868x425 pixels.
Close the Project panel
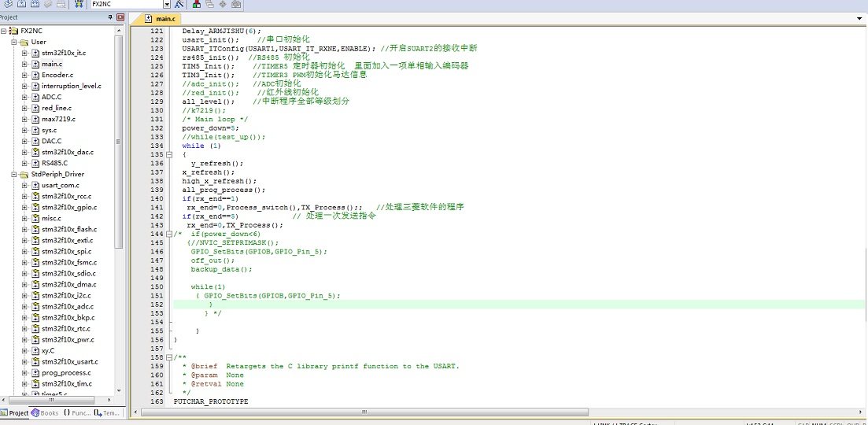(120, 17)
